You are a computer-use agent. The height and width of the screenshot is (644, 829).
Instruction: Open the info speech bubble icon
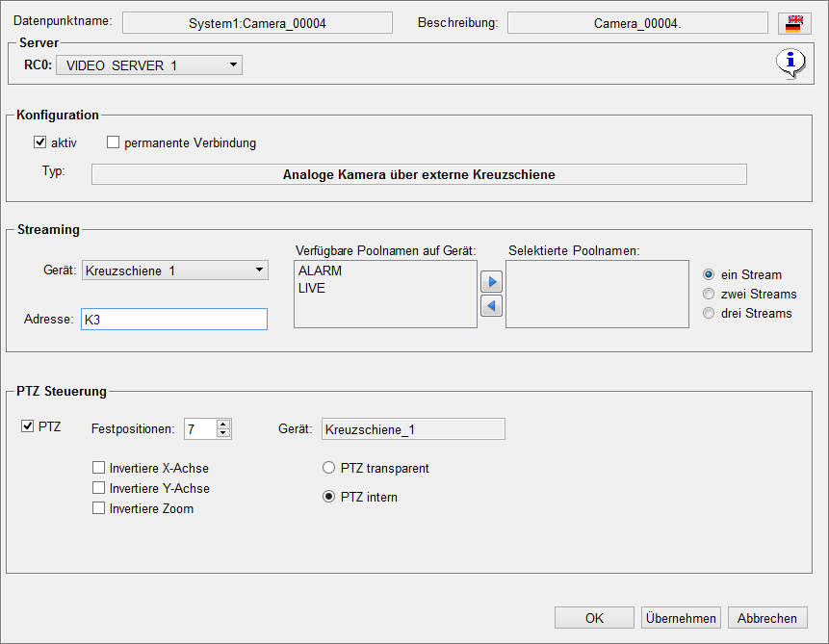790,64
